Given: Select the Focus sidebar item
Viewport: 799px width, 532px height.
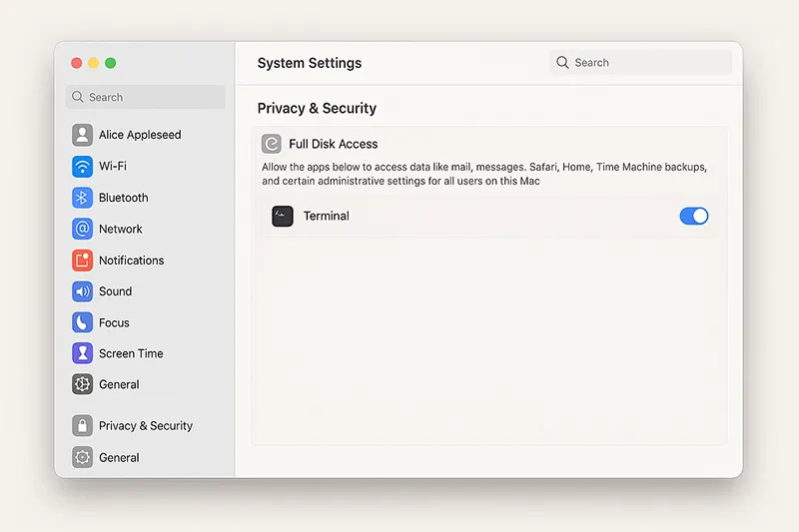Looking at the screenshot, I should [x=113, y=322].
